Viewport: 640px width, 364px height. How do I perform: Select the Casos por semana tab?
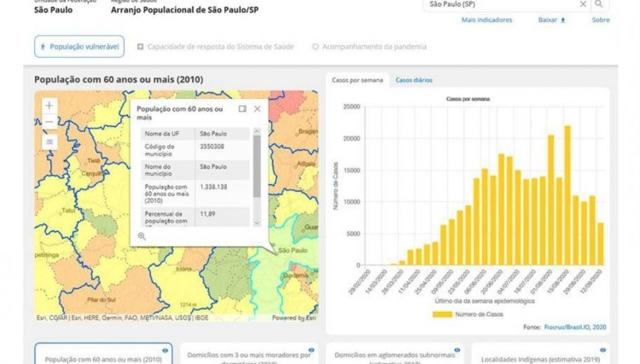coord(358,80)
